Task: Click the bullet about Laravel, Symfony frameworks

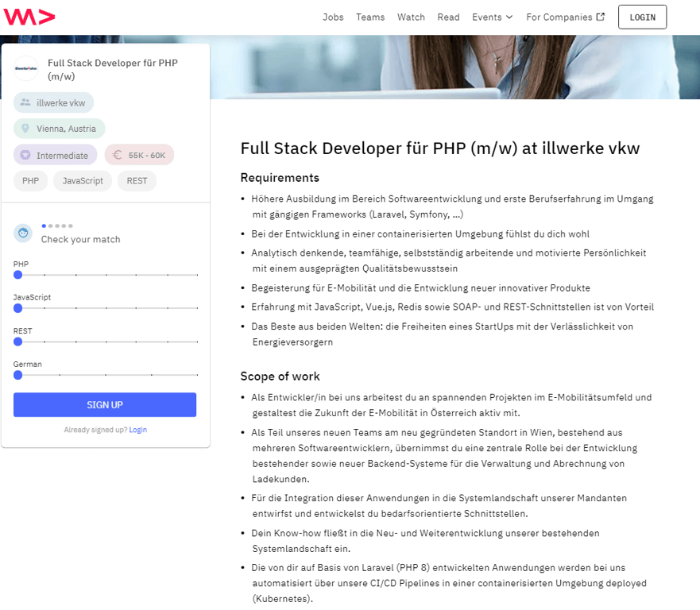Action: click(x=447, y=207)
